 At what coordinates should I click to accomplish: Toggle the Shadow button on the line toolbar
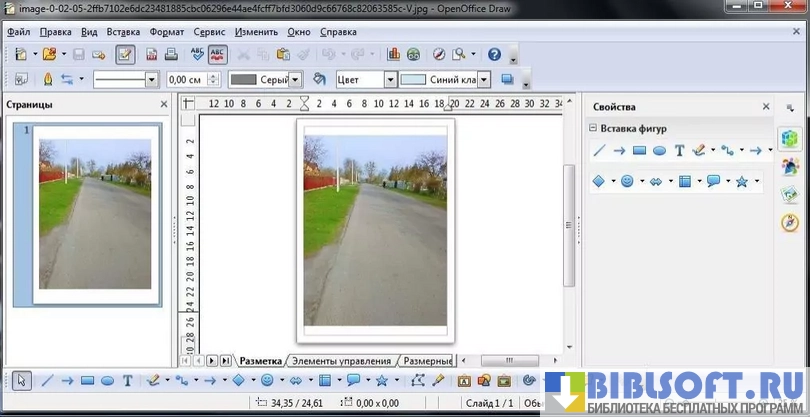[x=507, y=79]
